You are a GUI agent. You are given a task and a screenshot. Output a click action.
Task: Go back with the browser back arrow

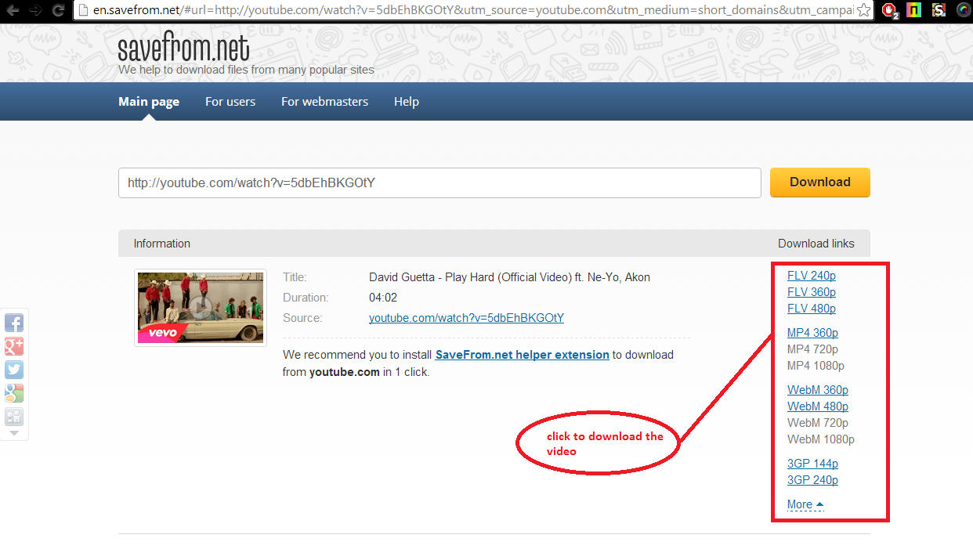point(13,11)
